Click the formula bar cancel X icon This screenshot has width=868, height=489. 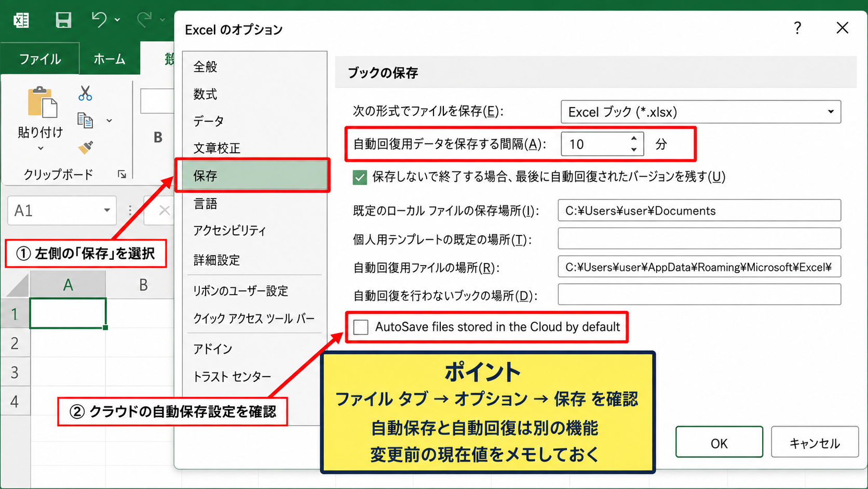pos(164,210)
